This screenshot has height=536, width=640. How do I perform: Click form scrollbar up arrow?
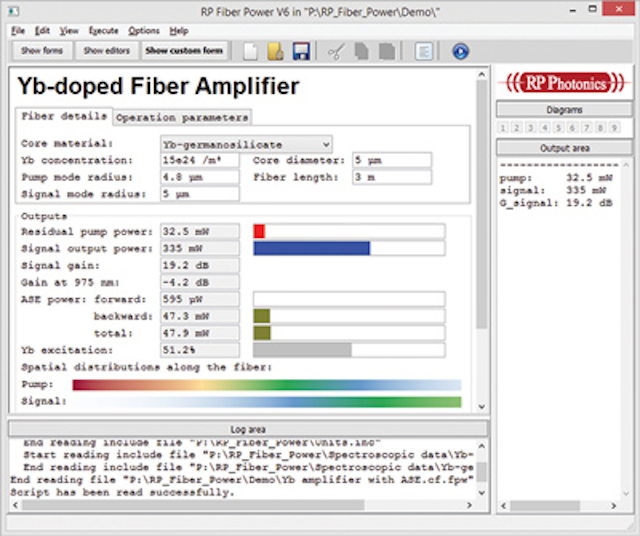click(482, 75)
